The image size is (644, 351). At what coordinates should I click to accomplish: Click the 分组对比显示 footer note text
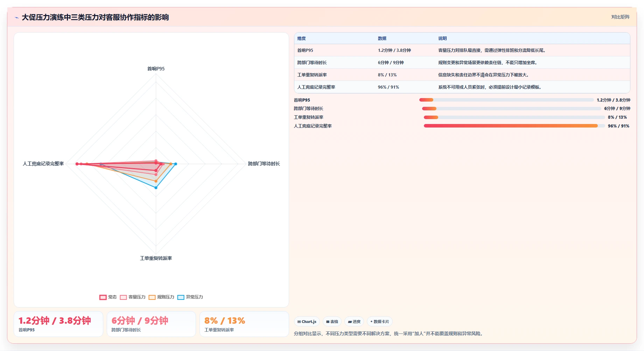tap(389, 333)
